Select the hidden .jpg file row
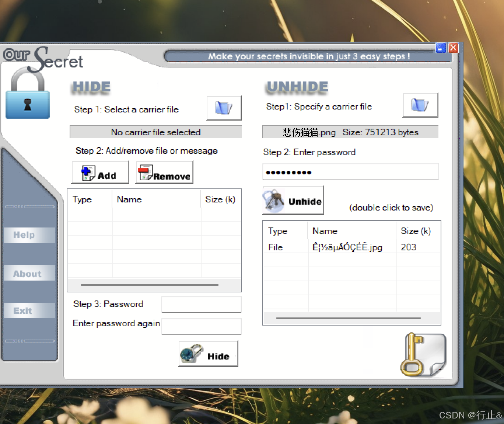The height and width of the screenshot is (424, 504). [x=352, y=247]
